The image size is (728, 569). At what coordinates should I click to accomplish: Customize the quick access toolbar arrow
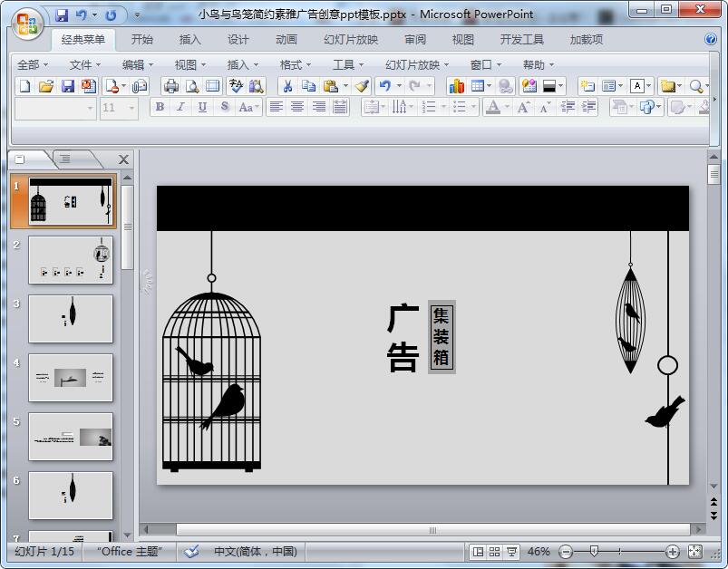tap(137, 15)
